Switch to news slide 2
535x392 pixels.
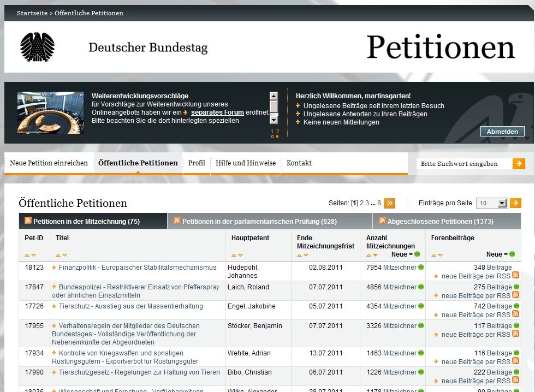pos(277,133)
